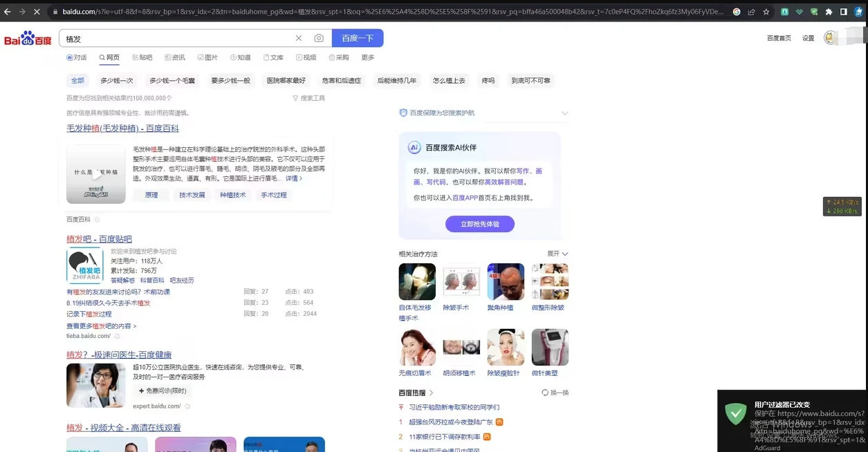Open the browser extensions puzzle icon
Viewport: 868px width, 452px height.
(829, 12)
